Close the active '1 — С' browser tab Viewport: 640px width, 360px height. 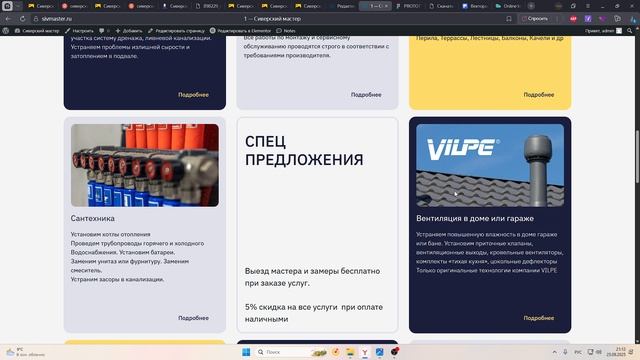386,6
